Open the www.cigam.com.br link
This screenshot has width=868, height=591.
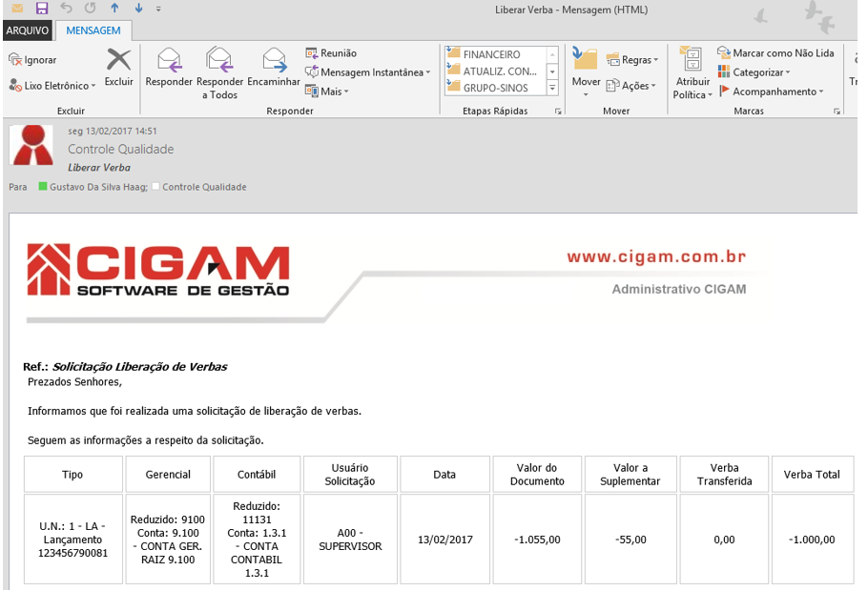656,256
